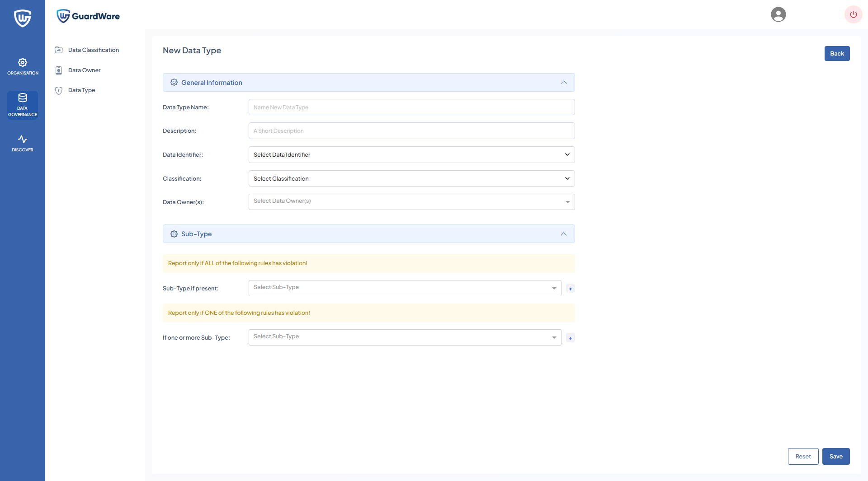Click the user profile avatar icon
868x481 pixels.
pos(778,14)
